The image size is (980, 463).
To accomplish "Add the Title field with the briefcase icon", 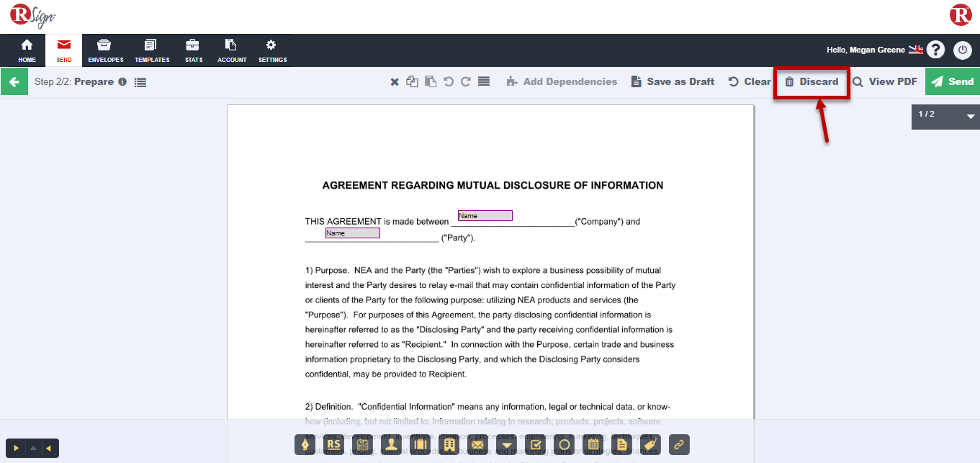I will [x=421, y=445].
